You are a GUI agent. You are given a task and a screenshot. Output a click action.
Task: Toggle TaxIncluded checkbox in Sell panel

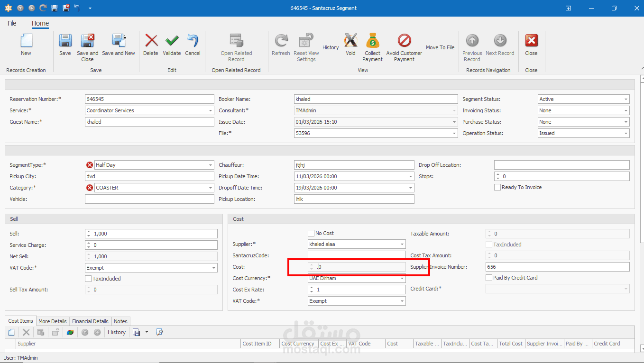pos(88,279)
